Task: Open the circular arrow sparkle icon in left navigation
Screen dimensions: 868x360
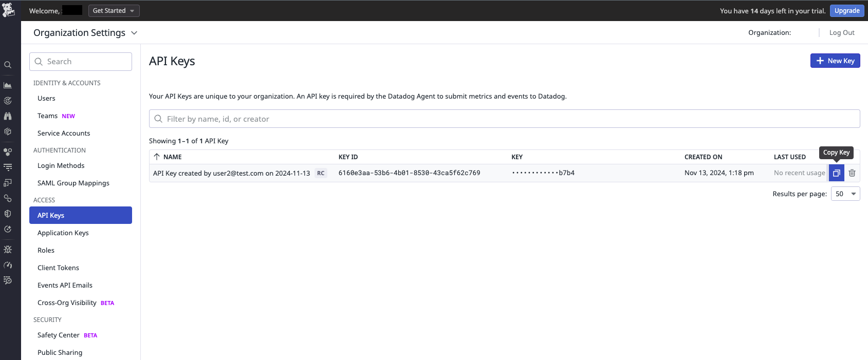Action: [8, 229]
